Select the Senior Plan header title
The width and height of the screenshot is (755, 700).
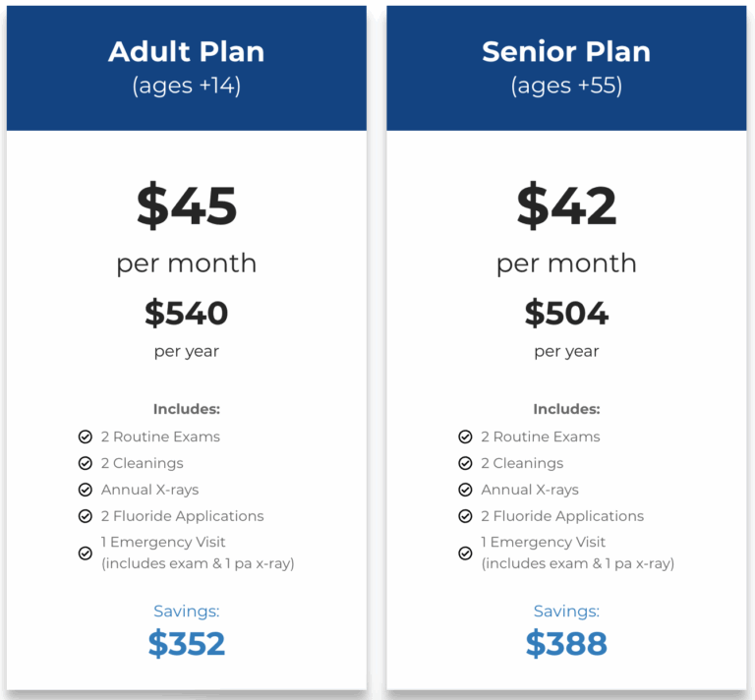tap(566, 52)
